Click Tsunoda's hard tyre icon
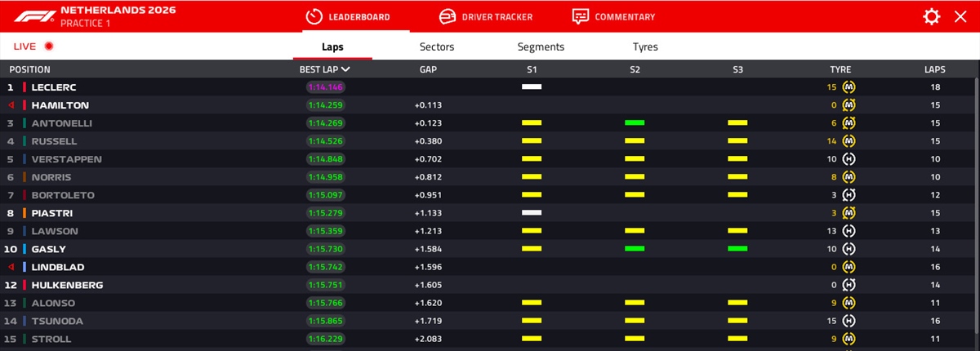Image resolution: width=980 pixels, height=351 pixels. [x=849, y=321]
